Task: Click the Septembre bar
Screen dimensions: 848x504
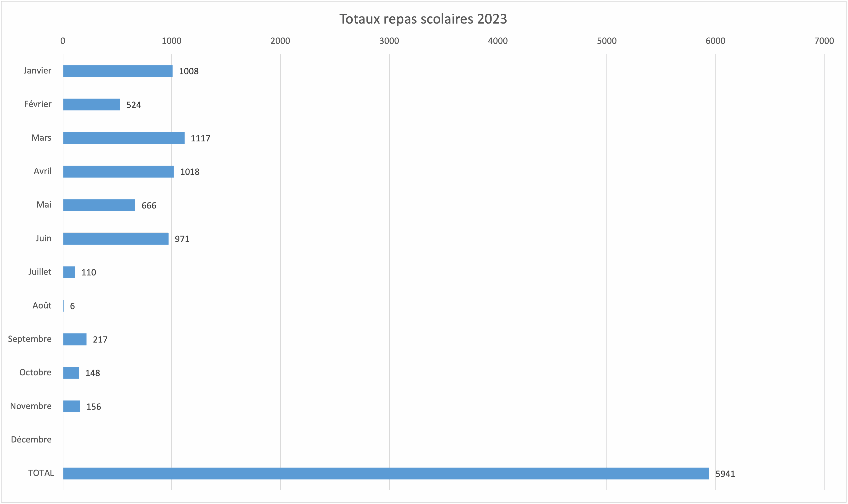Action: point(75,339)
